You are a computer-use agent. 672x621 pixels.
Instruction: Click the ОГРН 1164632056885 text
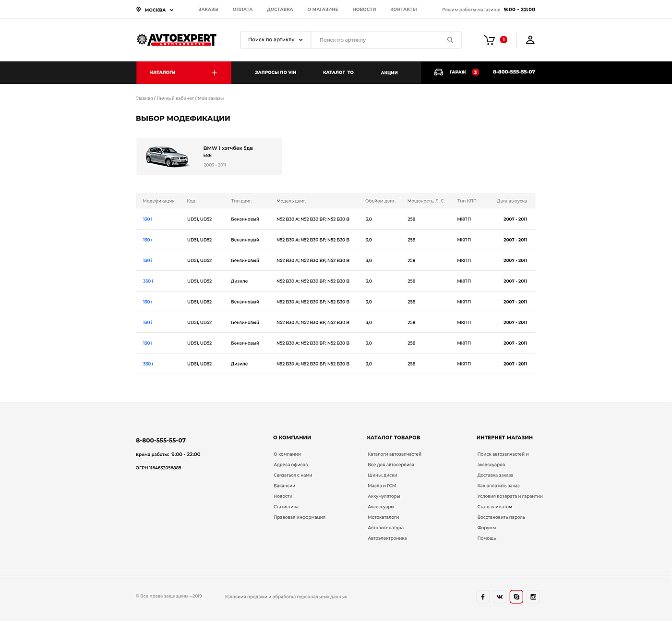(158, 468)
